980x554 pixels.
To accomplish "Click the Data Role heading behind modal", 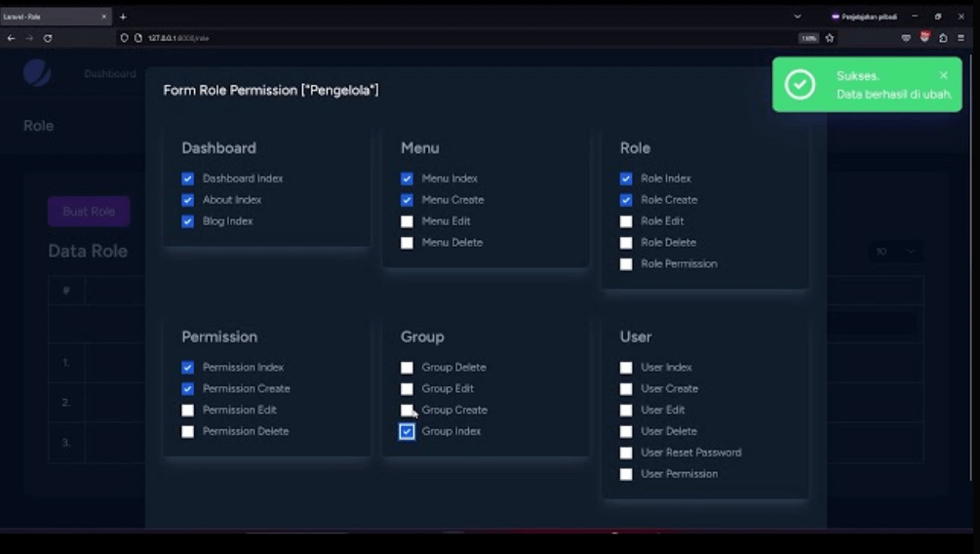I will click(88, 251).
